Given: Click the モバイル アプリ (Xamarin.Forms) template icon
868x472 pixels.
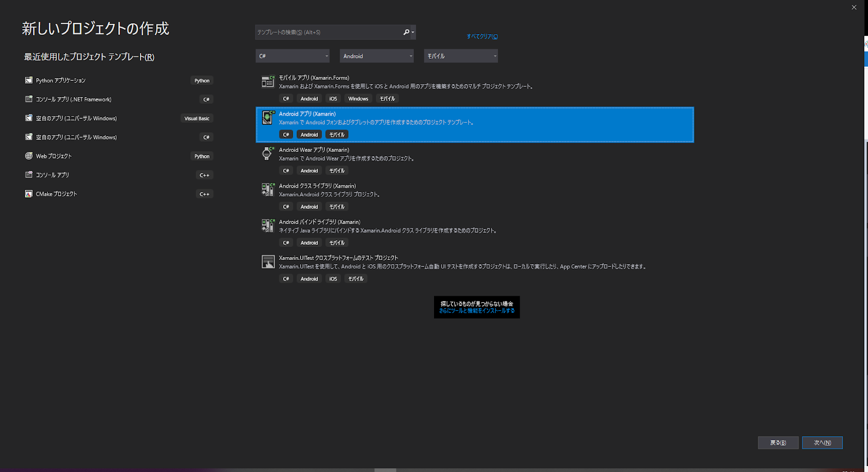Looking at the screenshot, I should click(x=268, y=81).
